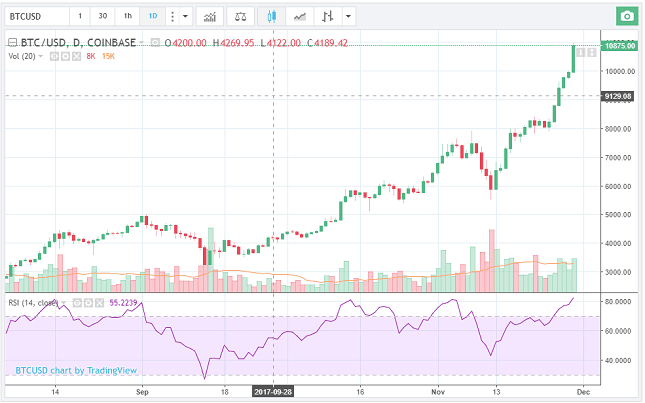Image resolution: width=645 pixels, height=403 pixels.
Task: Switch to the Area chart style icon
Action: [299, 16]
